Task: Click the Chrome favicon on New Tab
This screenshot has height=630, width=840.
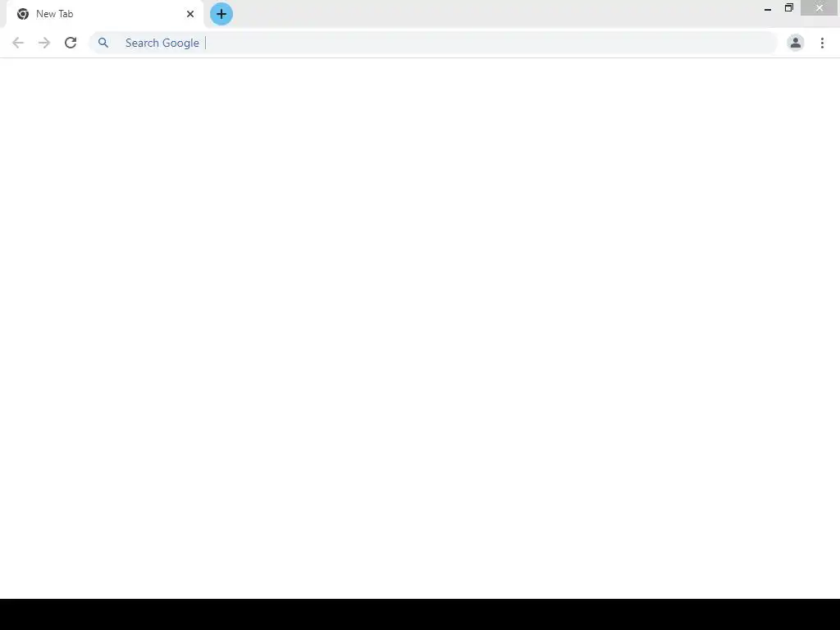Action: pos(22,14)
